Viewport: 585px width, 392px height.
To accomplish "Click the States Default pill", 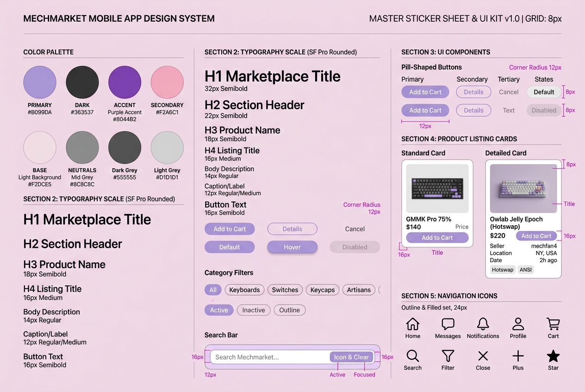I will 544,92.
